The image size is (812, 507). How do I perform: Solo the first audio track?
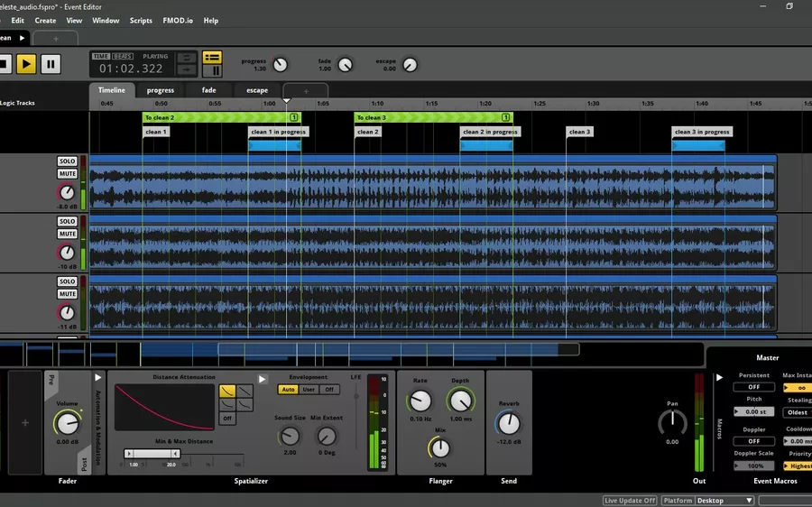click(68, 161)
